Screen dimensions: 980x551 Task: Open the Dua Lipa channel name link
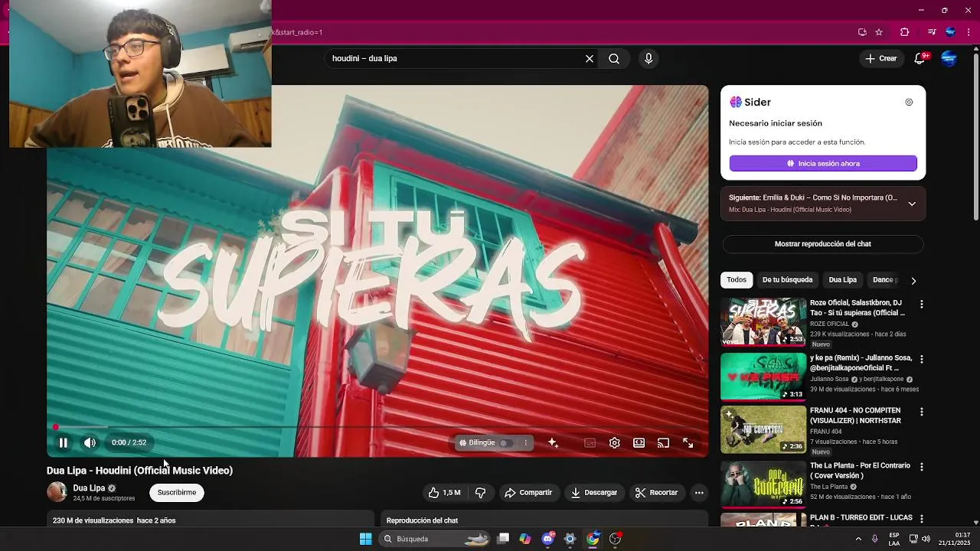click(89, 488)
